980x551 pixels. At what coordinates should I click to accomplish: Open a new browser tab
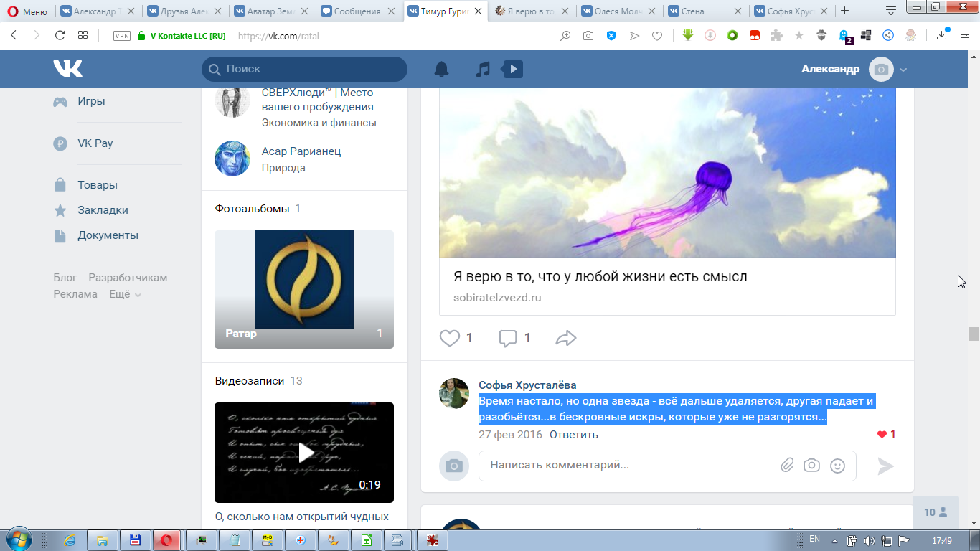(x=845, y=11)
